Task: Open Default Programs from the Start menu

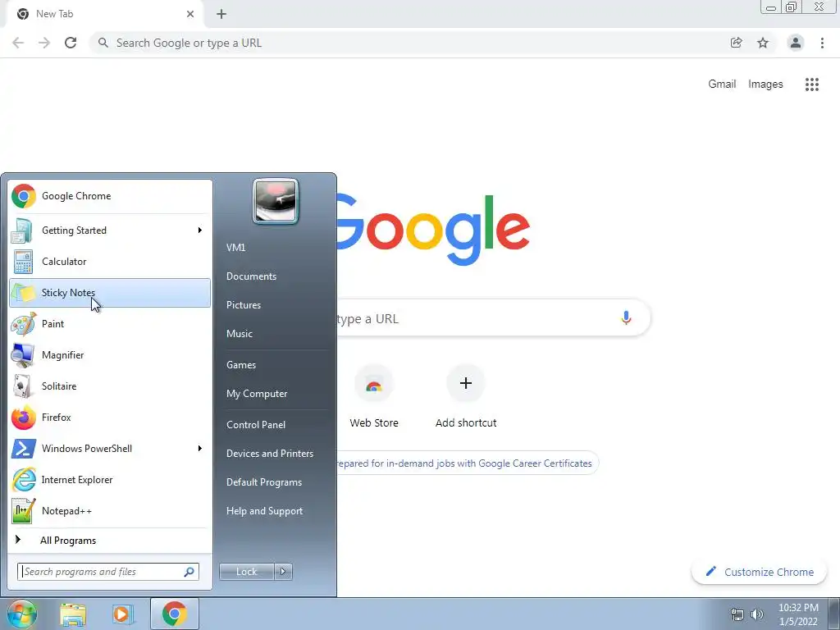Action: [x=264, y=482]
